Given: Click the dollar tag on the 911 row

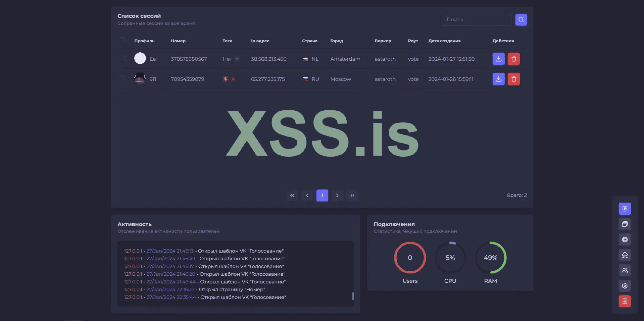Looking at the screenshot, I should pos(226,79).
